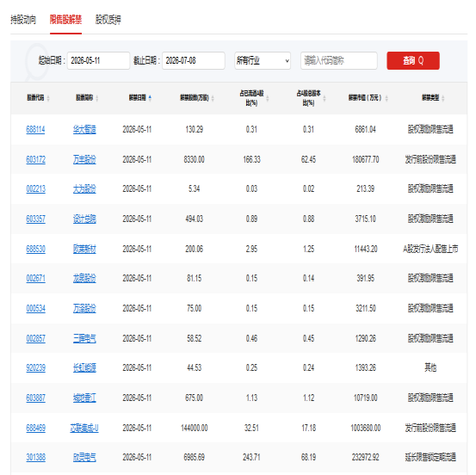Switch to 持股动向 tab
This screenshot has height=475, width=476.
23,20
